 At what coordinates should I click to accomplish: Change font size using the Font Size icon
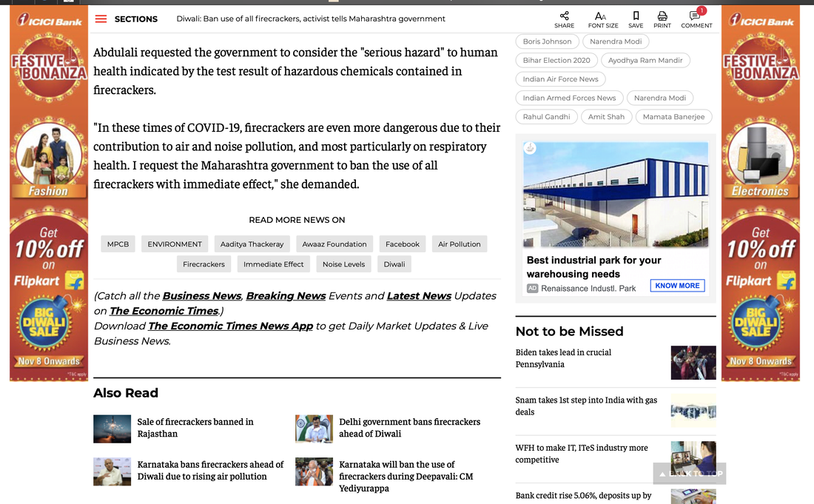(x=600, y=16)
